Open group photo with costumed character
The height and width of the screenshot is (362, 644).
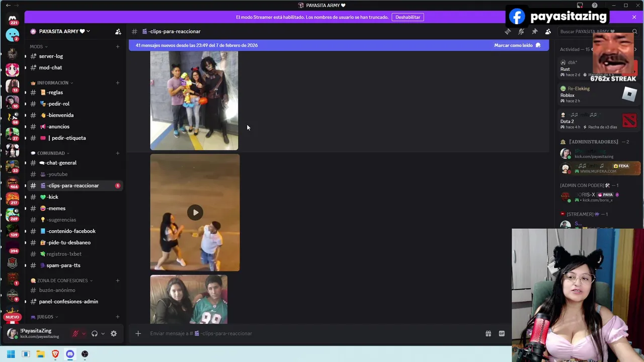pos(194,100)
